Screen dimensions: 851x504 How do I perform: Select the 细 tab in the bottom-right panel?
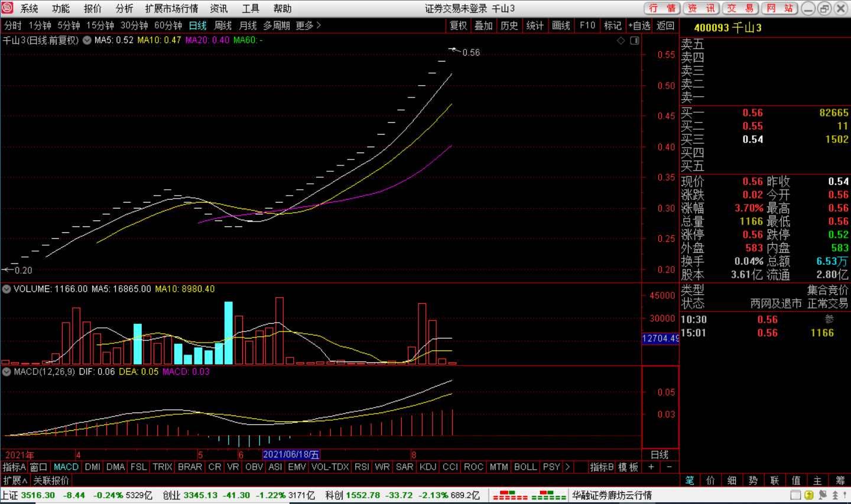(732, 480)
